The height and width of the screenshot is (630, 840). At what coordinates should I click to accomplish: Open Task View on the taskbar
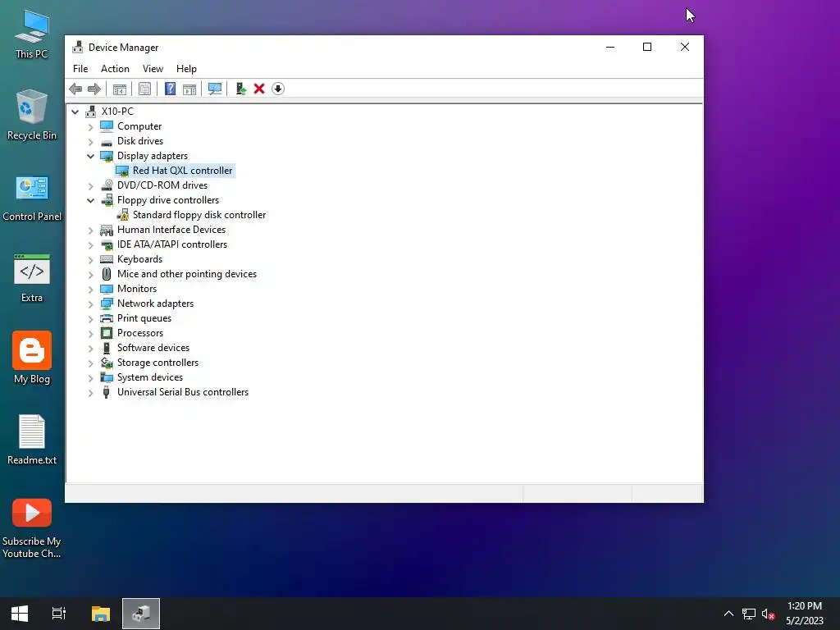(x=59, y=614)
